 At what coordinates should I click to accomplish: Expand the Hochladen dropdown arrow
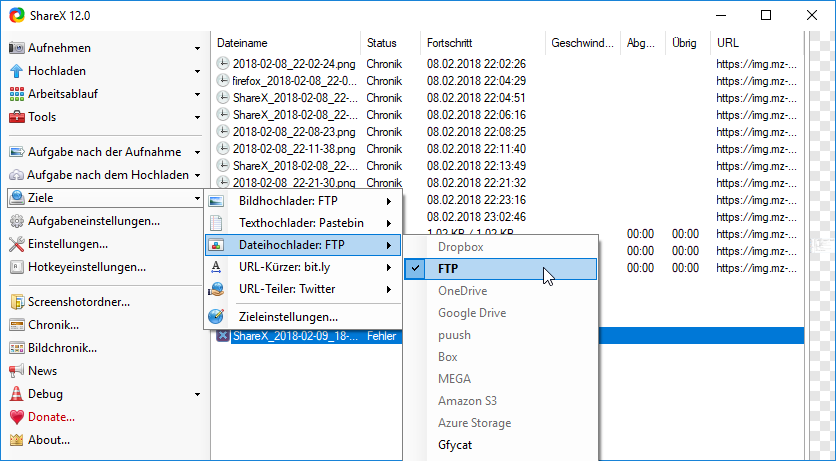(197, 71)
